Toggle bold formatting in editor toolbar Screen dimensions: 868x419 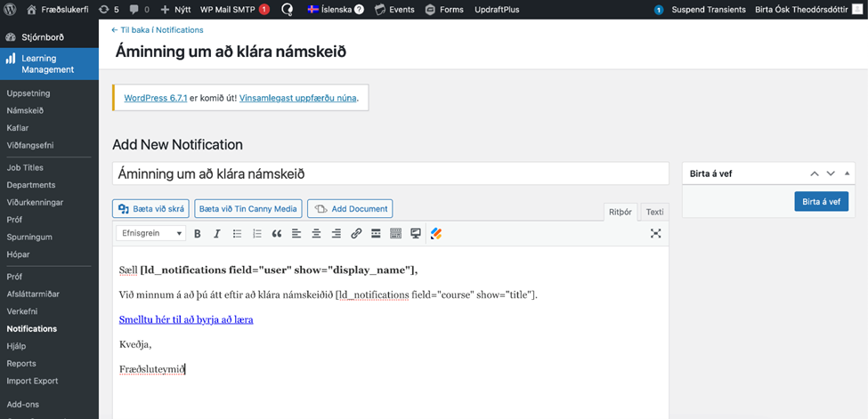pos(198,234)
